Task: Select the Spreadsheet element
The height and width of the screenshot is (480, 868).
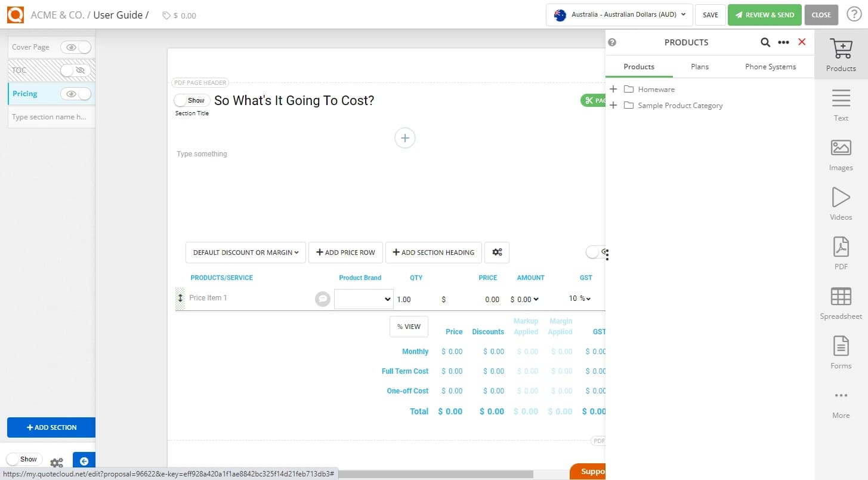Action: [841, 303]
